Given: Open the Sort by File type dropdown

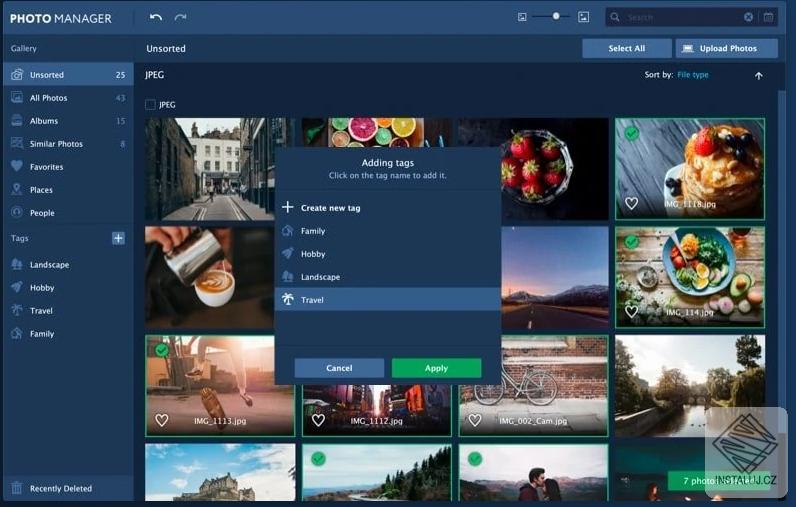Looking at the screenshot, I should click(692, 75).
